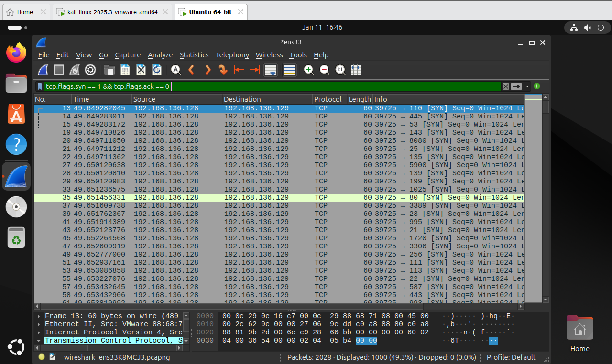Open the recent filter history dropdown
612x364 pixels.
[527, 86]
